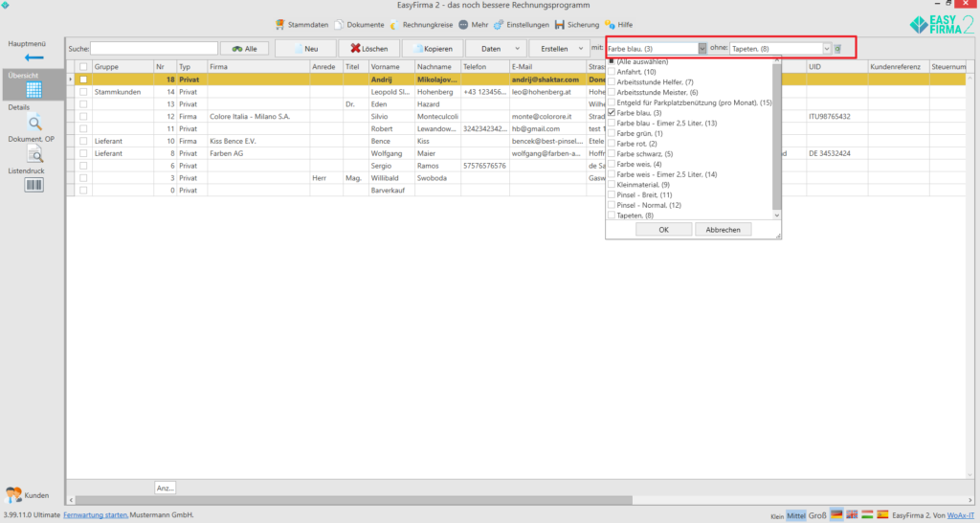Screen dimensions: 980x523
Task: Select Barverkauf row cell
Action: (391, 191)
